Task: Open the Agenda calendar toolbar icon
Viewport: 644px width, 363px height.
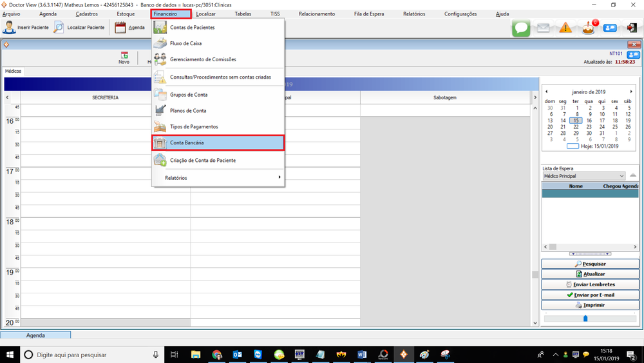Action: tap(120, 28)
